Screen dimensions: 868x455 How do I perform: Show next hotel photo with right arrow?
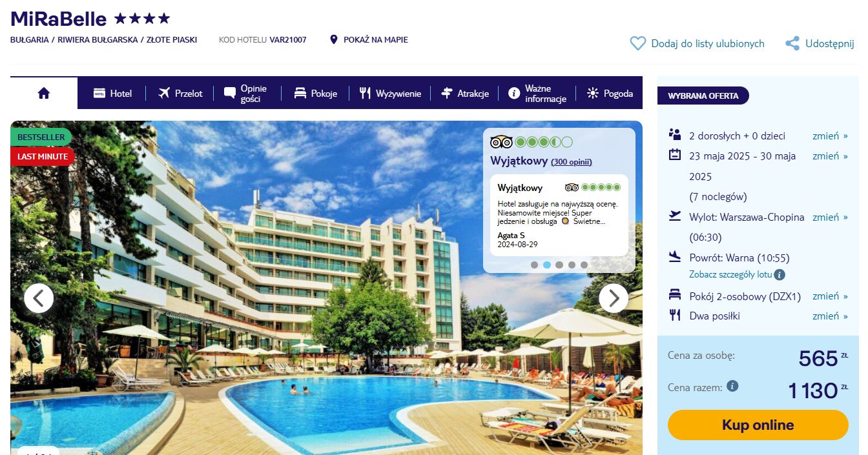tap(614, 298)
